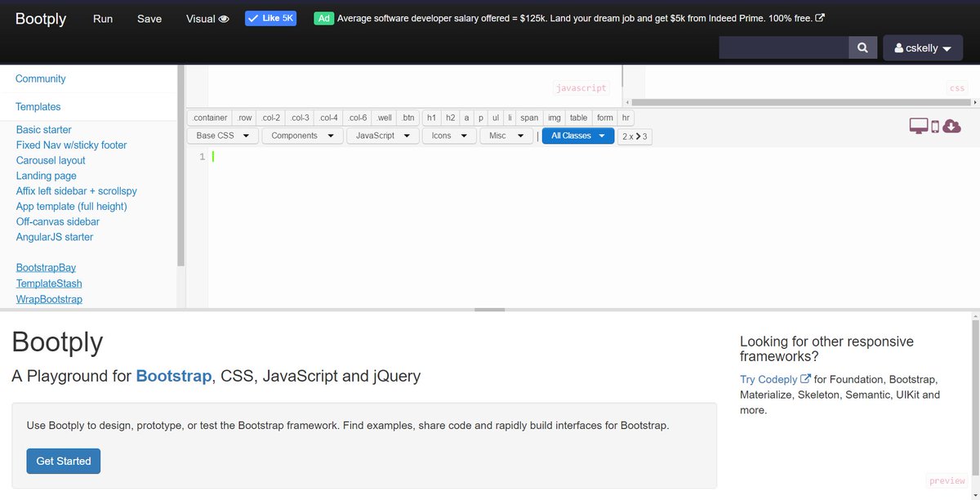Open the Community sidebar section
The image size is (980, 500).
point(41,78)
